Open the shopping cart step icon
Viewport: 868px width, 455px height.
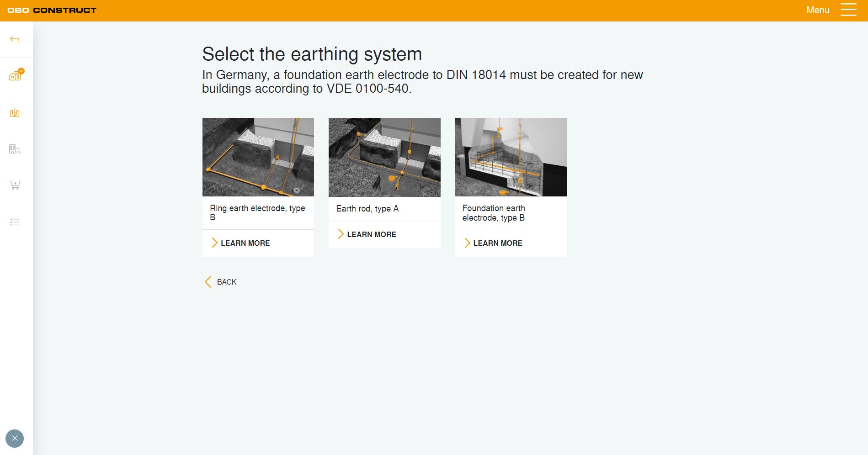(15, 185)
